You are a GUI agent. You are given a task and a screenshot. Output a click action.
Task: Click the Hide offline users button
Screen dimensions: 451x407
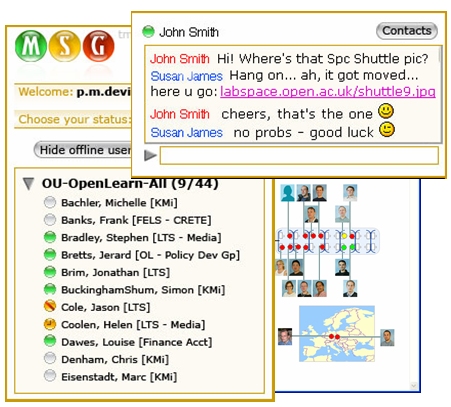[x=83, y=150]
